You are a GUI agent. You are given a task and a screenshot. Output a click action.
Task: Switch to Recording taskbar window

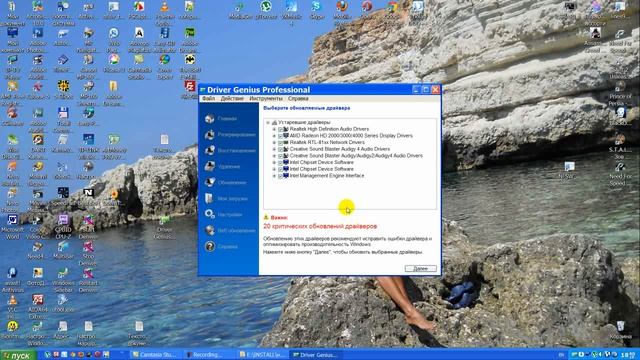(209, 355)
